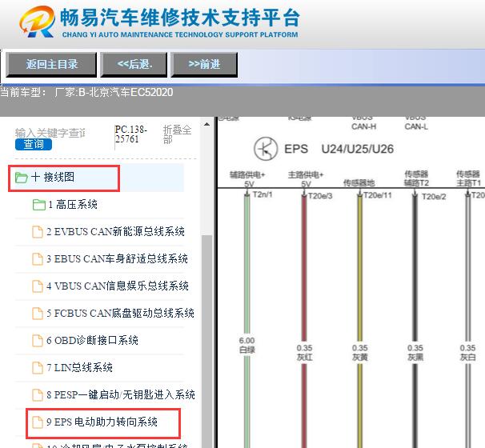
Task: Click the page icon beside FCBUS CAN entry
Action: (38, 314)
